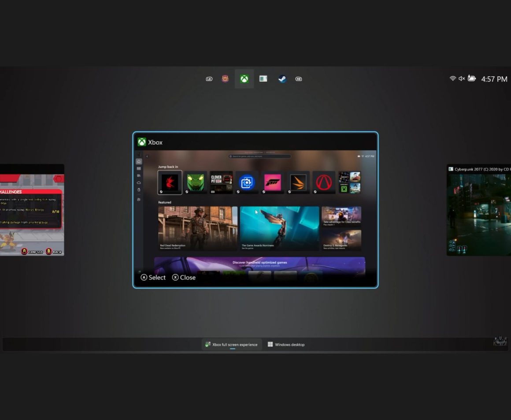The image size is (511, 420).
Task: Select the green Xbox icon in top switcher
Action: pos(244,79)
